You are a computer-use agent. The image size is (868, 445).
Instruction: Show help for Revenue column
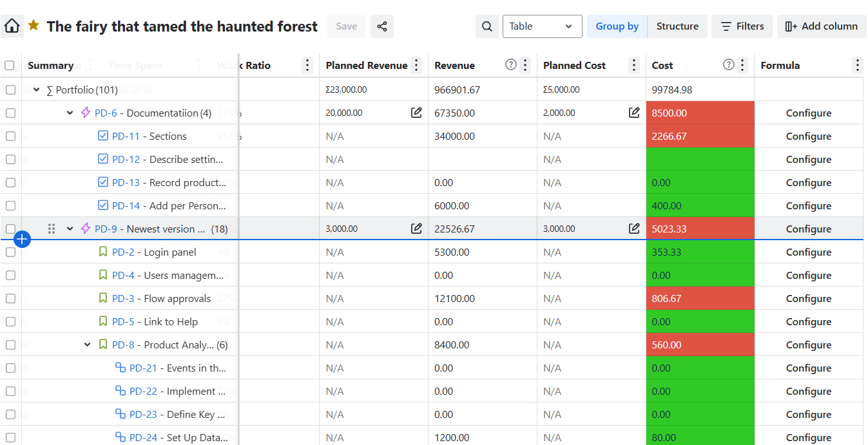tap(511, 65)
